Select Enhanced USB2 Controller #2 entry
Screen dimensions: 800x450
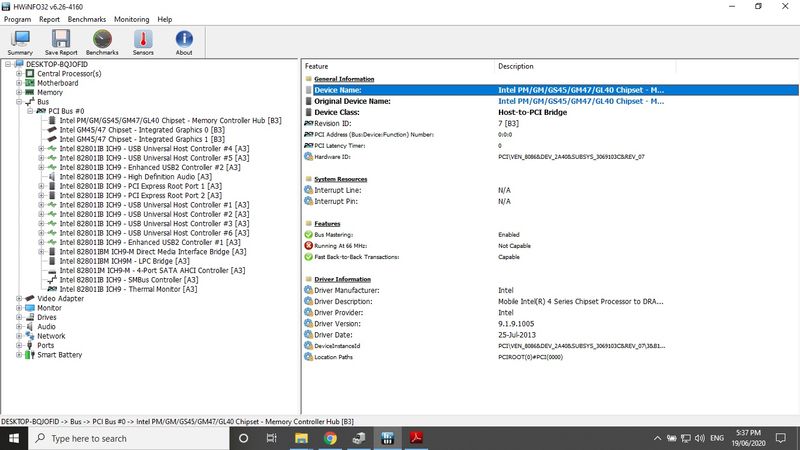[x=150, y=167]
